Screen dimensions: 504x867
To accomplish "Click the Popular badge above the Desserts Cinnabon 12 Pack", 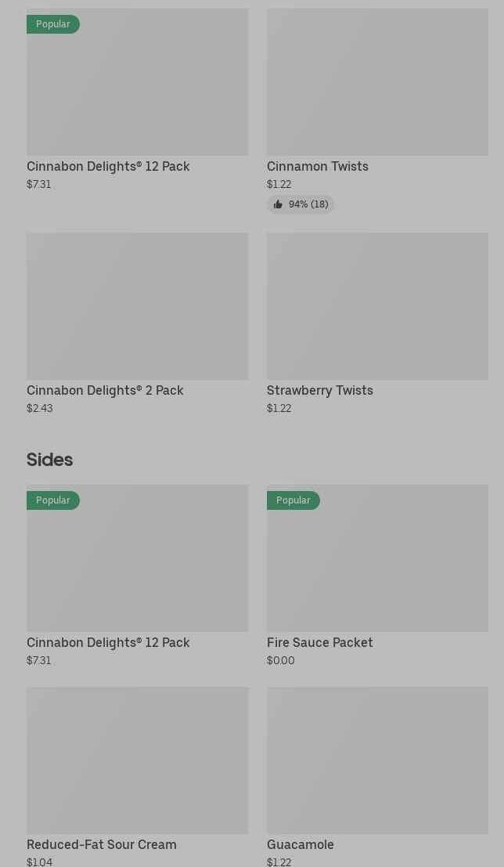I will (53, 24).
